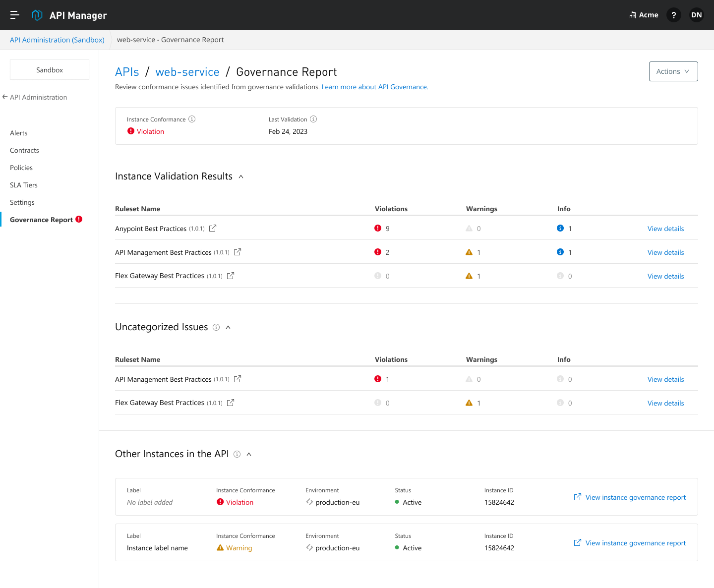Open Alerts in the sidebar
This screenshot has width=714, height=588.
(19, 133)
